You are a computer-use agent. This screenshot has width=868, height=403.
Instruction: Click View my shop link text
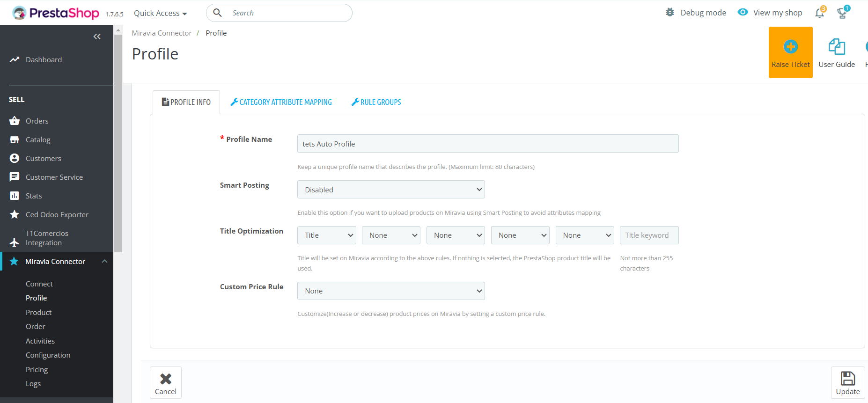tap(778, 13)
